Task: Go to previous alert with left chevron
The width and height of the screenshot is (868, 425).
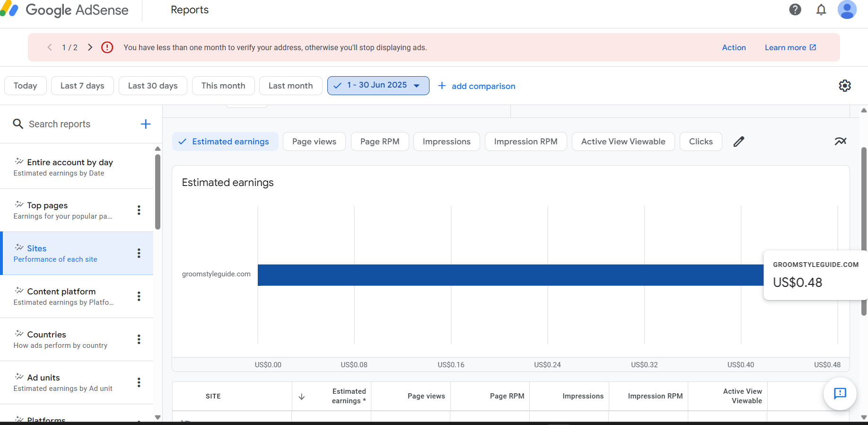Action: tap(50, 47)
